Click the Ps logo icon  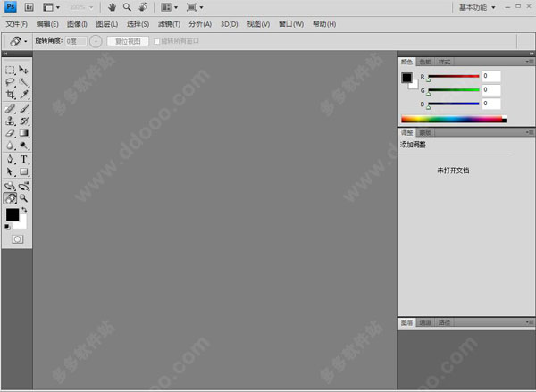10,7
